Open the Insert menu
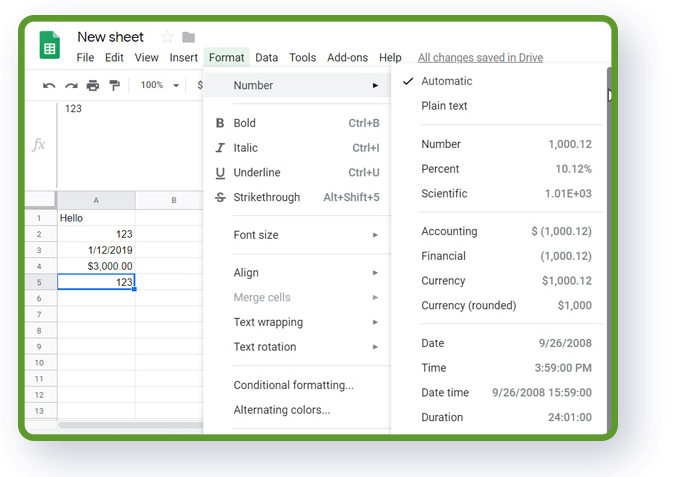The height and width of the screenshot is (477, 681). pos(183,57)
